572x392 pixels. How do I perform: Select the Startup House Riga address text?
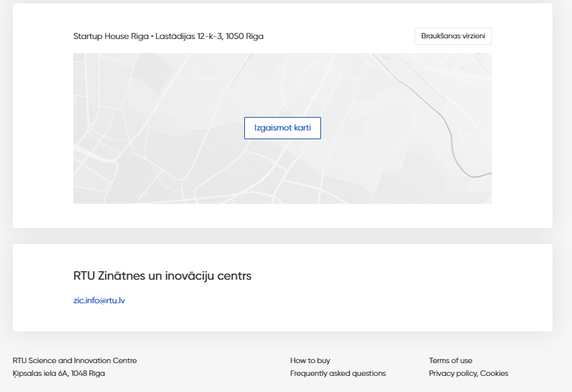(168, 36)
